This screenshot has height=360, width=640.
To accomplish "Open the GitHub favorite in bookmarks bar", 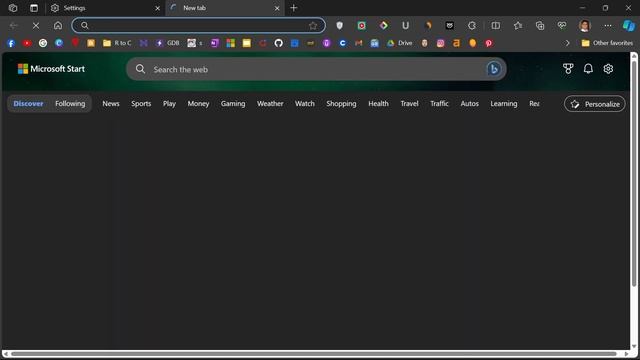I will pyautogui.click(x=278, y=43).
